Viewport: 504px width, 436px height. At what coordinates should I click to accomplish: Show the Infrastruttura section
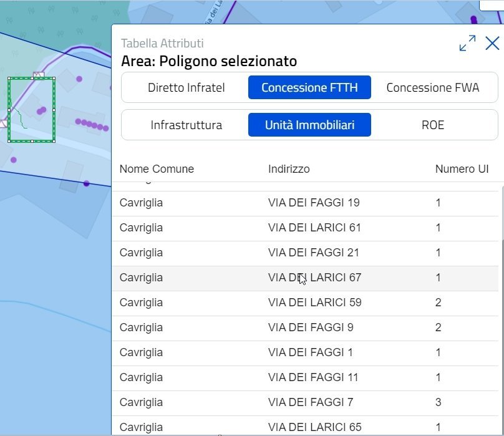point(187,125)
